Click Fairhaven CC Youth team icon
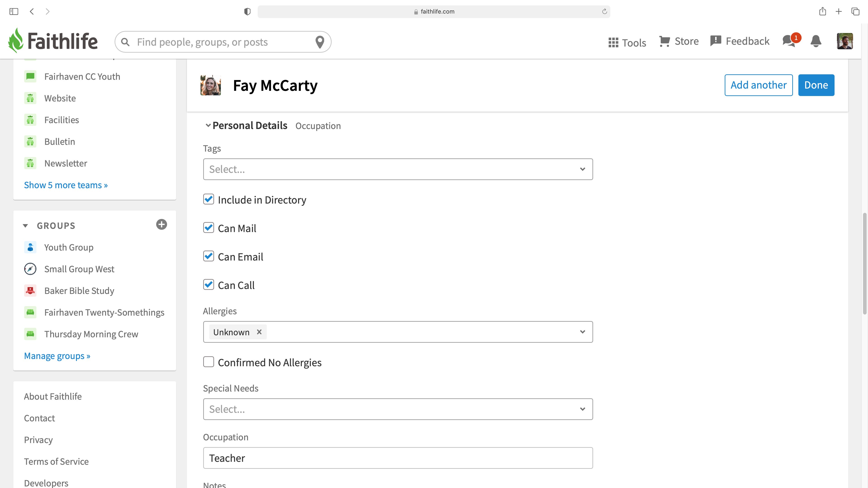This screenshot has width=868, height=488. tap(30, 76)
